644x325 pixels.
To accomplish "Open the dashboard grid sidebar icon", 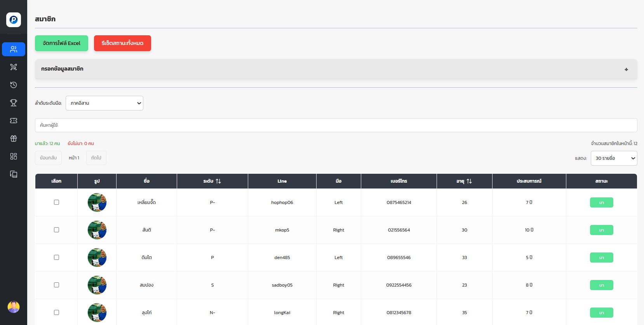I will [14, 156].
